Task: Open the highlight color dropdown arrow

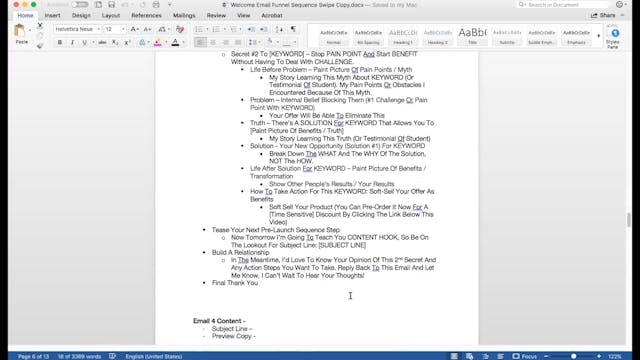Action: click(x=166, y=42)
